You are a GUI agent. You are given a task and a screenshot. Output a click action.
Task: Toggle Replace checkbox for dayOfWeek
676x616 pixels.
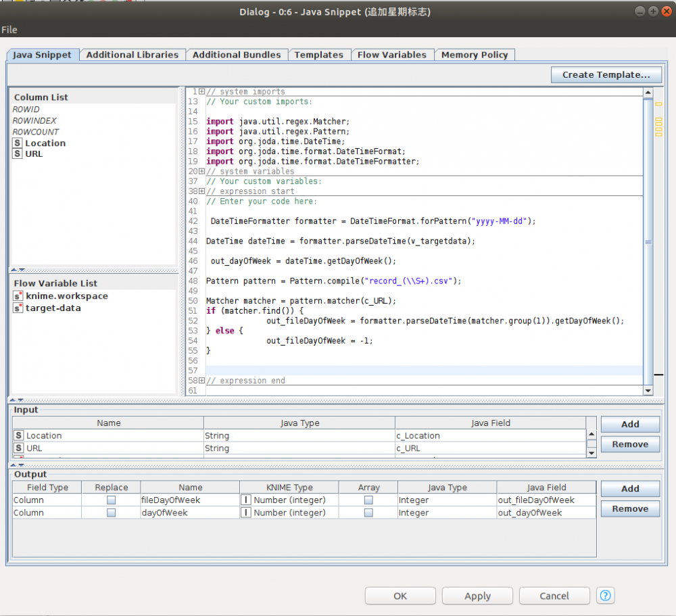click(112, 513)
